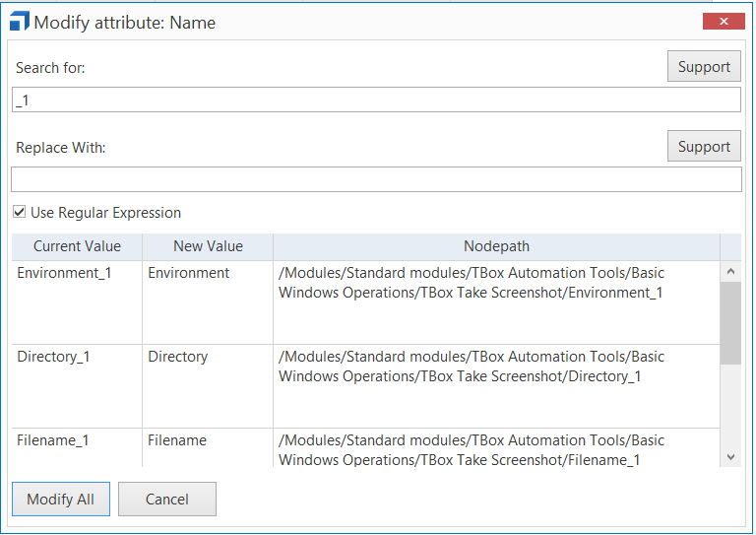The height and width of the screenshot is (535, 756).
Task: Select the Directory_1 current value cell
Action: tap(53, 357)
